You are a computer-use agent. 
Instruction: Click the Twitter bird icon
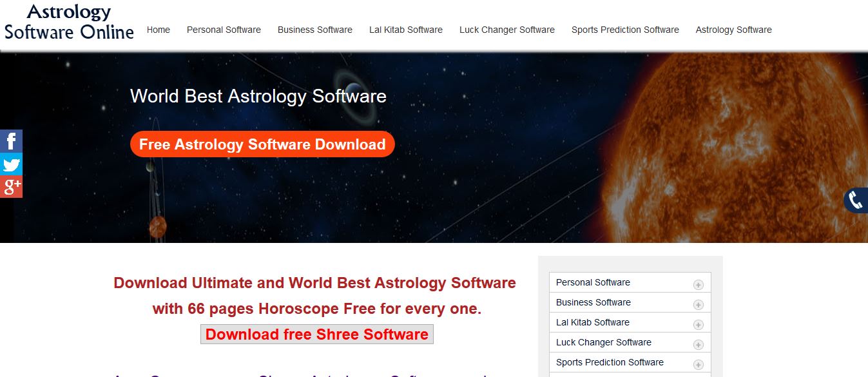pos(11,164)
